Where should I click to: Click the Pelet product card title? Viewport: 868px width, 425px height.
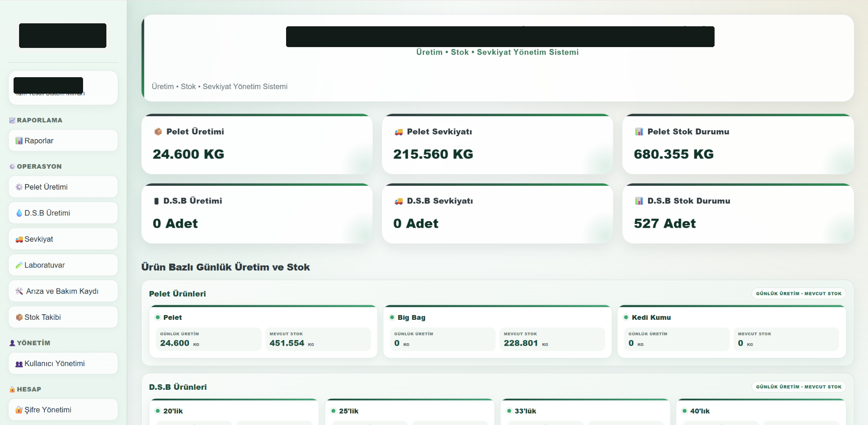click(x=172, y=317)
